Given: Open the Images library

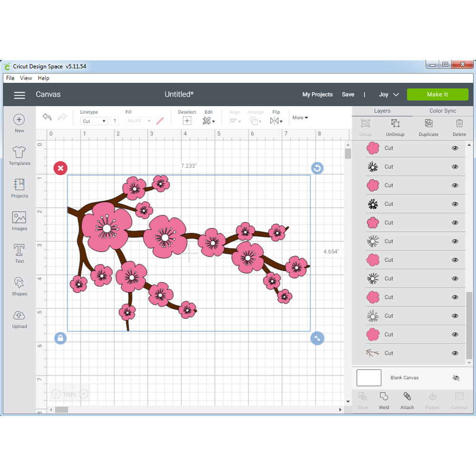Looking at the screenshot, I should 19,221.
